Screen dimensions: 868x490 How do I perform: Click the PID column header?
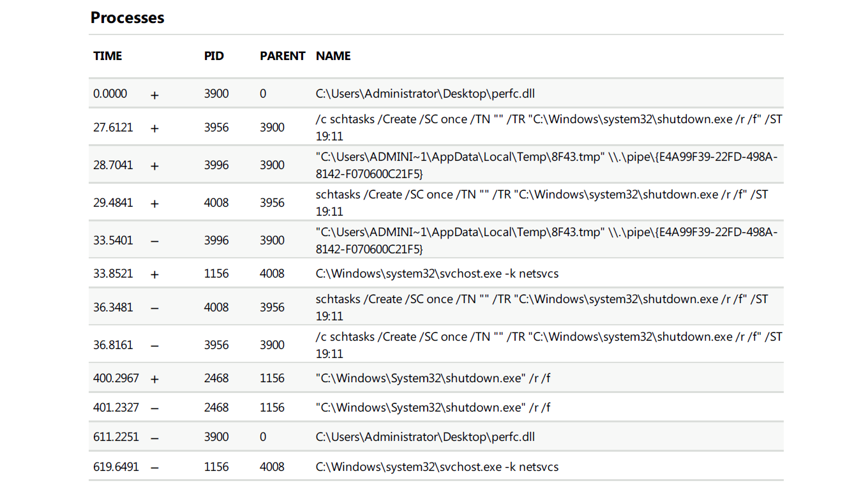(214, 56)
